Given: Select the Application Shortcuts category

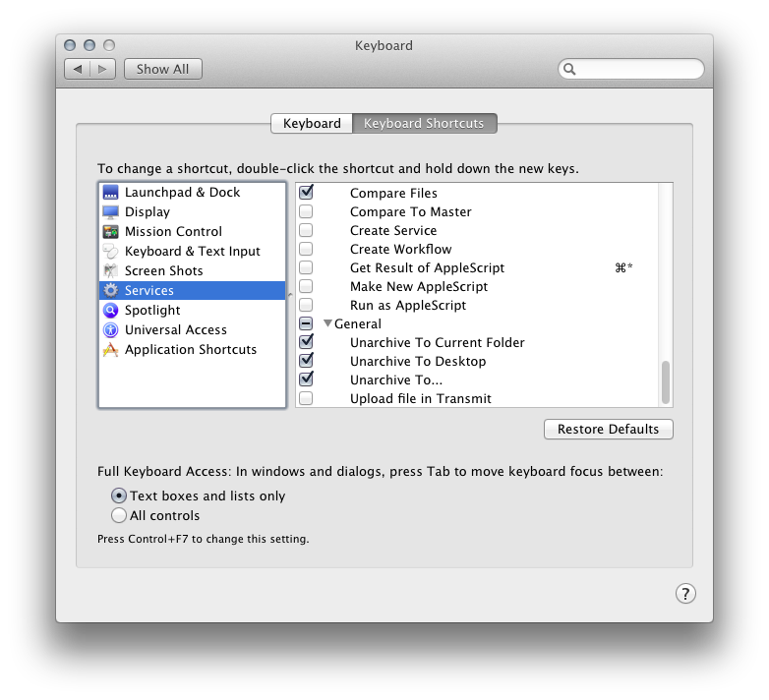Looking at the screenshot, I should pos(193,350).
